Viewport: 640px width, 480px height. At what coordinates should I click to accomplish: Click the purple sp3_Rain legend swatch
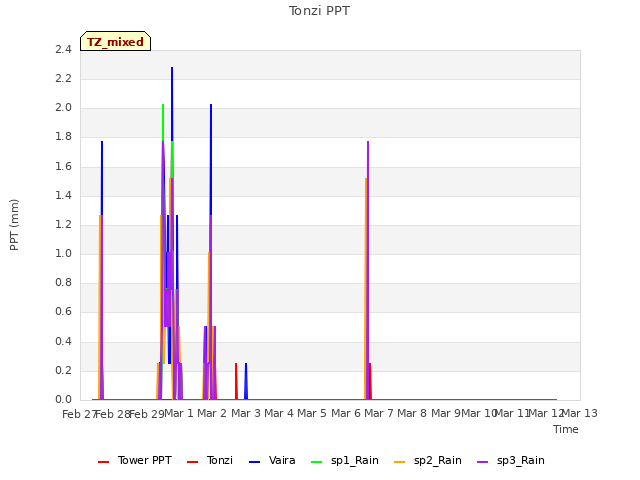(x=482, y=462)
